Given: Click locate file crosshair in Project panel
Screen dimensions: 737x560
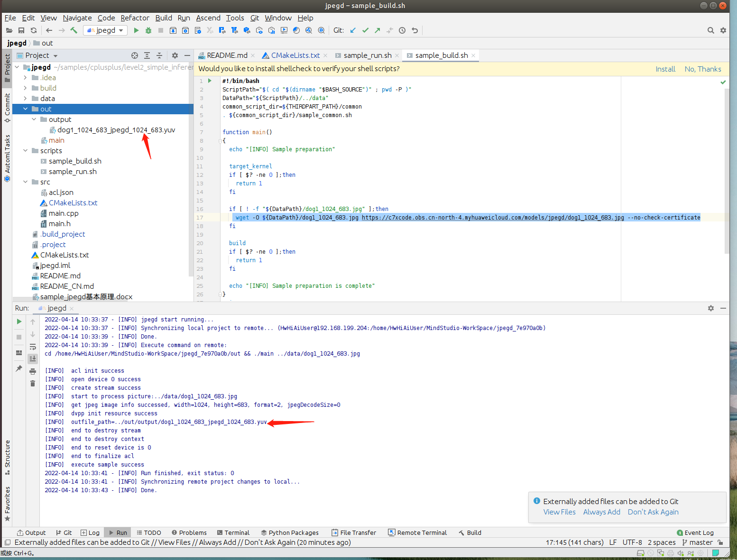Looking at the screenshot, I should pyautogui.click(x=135, y=55).
